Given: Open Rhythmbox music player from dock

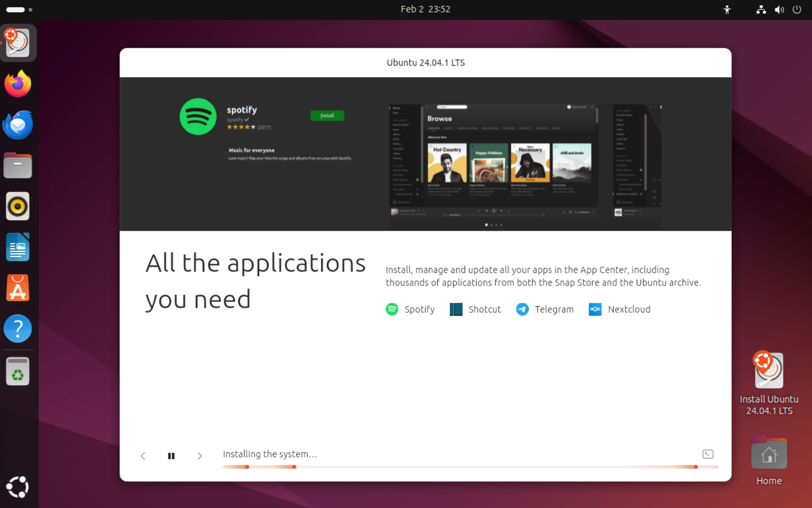Looking at the screenshot, I should (x=18, y=206).
